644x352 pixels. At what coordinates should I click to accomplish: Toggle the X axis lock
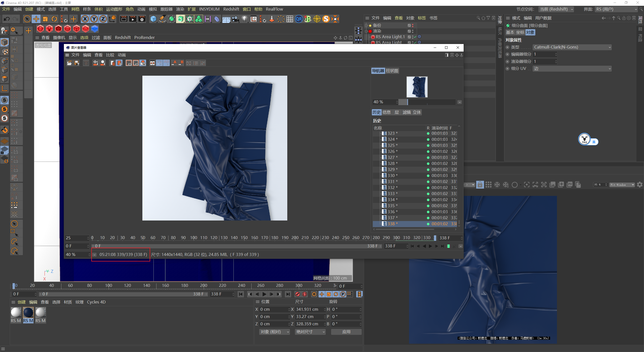[x=85, y=19]
